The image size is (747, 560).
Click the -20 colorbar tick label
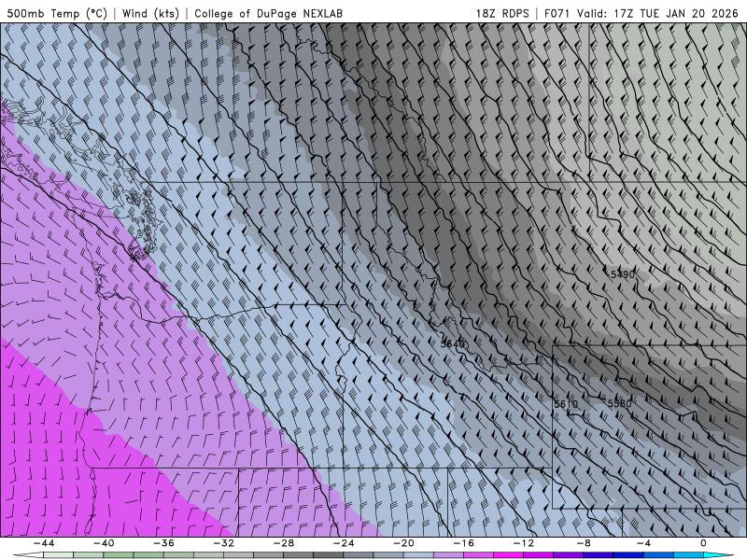(x=403, y=543)
